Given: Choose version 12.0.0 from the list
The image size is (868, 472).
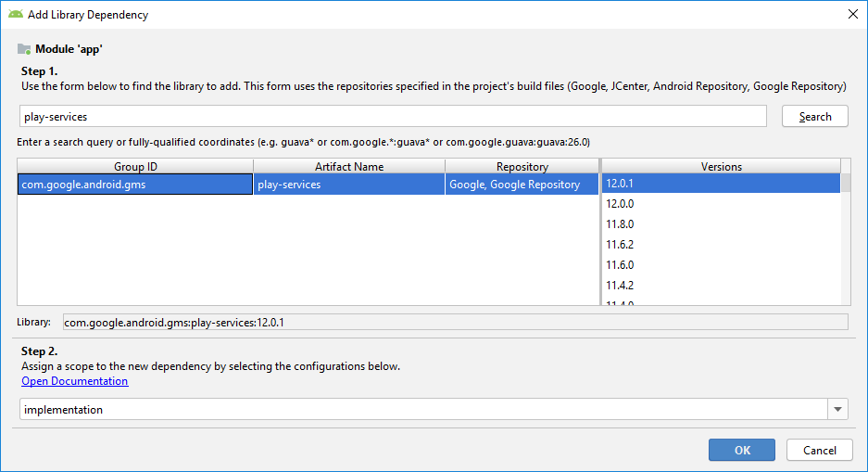Looking at the screenshot, I should (x=719, y=204).
